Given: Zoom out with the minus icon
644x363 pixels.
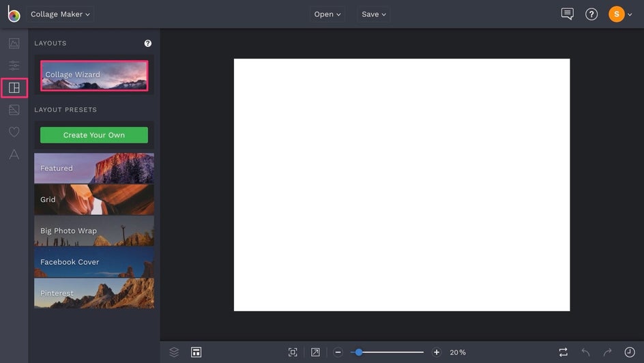Looking at the screenshot, I should pyautogui.click(x=338, y=352).
